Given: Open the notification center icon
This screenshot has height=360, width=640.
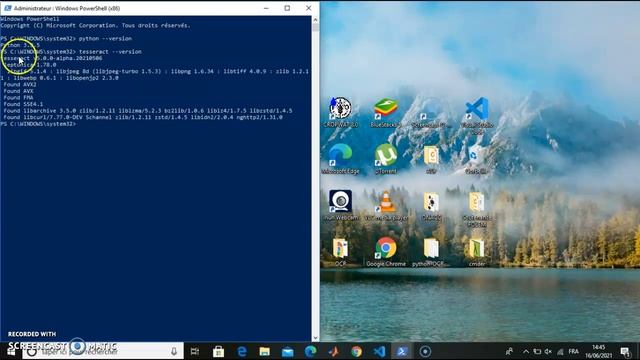Looking at the screenshot, I should tap(625, 351).
